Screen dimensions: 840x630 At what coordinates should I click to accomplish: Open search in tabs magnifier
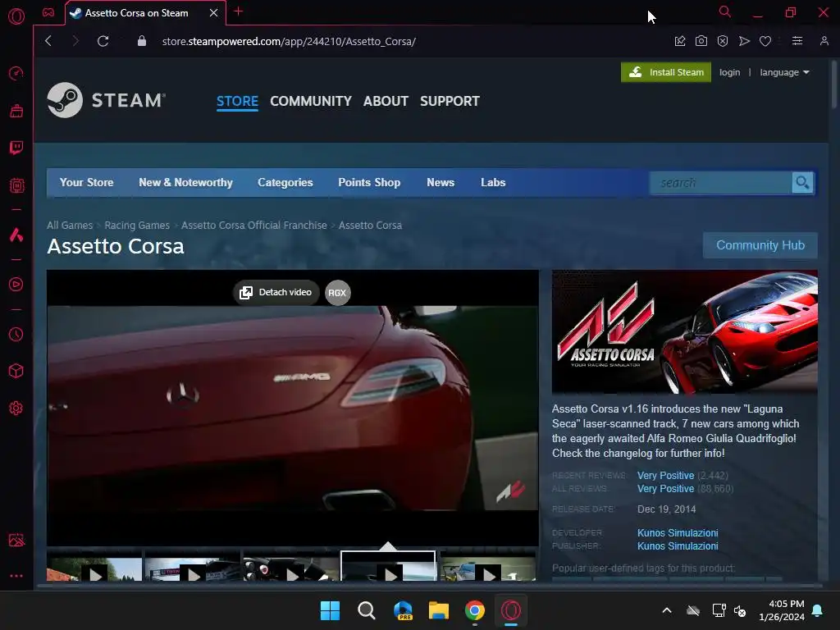725,11
